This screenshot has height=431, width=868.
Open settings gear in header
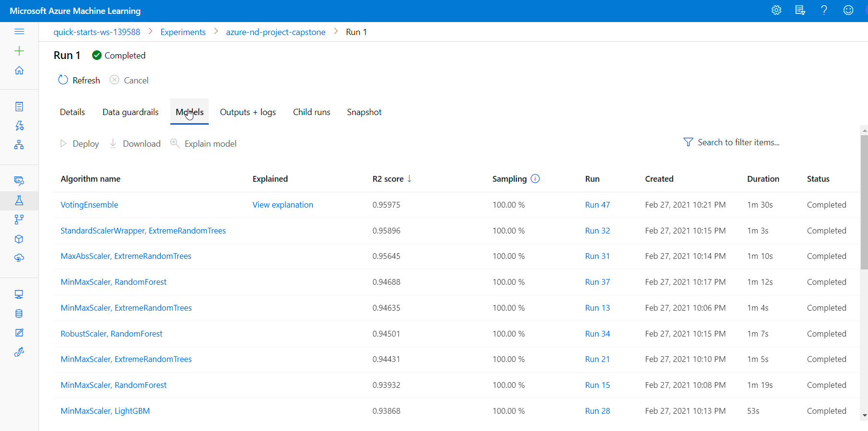[776, 10]
